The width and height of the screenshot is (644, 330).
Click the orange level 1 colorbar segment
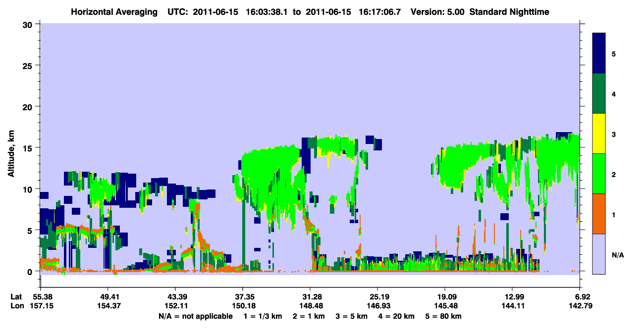coord(599,214)
